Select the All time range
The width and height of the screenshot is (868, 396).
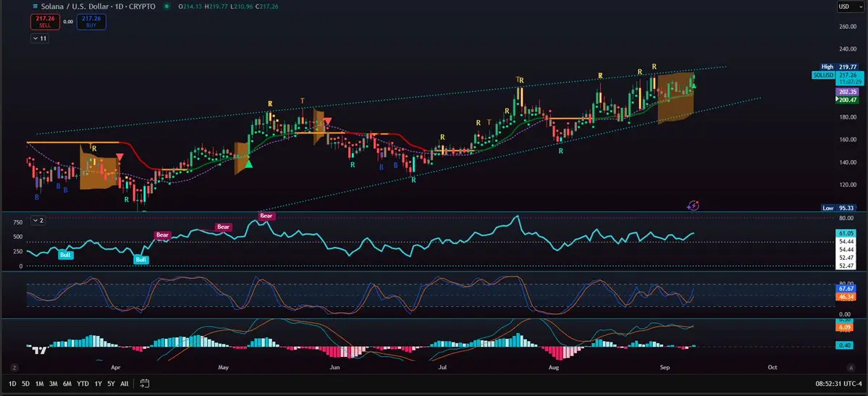(124, 383)
